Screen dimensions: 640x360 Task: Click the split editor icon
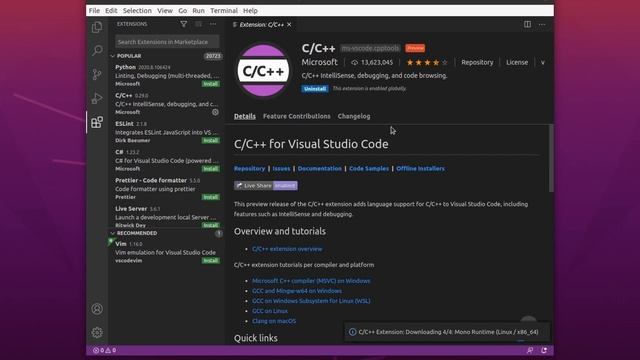527,24
